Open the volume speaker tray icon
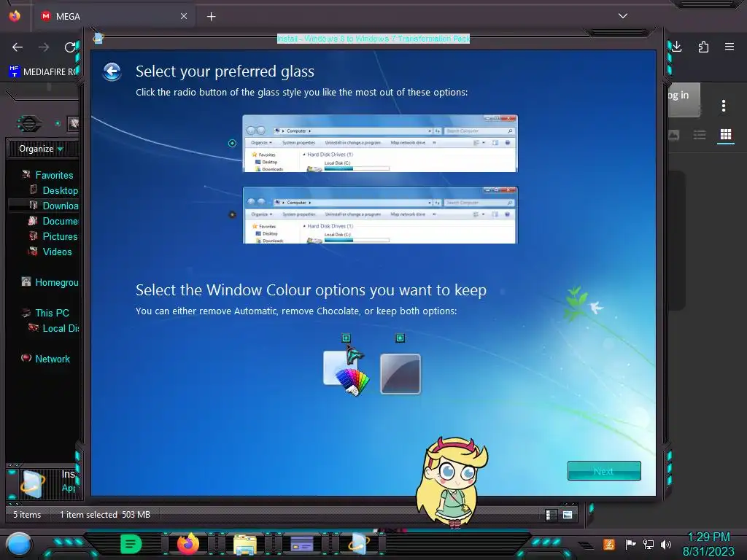This screenshot has width=747, height=560. click(x=666, y=544)
